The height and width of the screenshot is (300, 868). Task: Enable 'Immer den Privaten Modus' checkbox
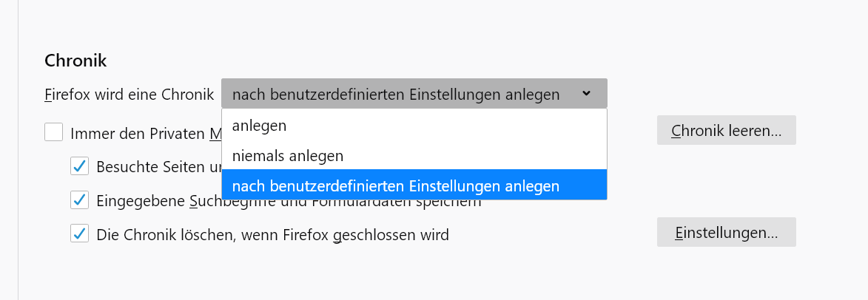pyautogui.click(x=53, y=133)
